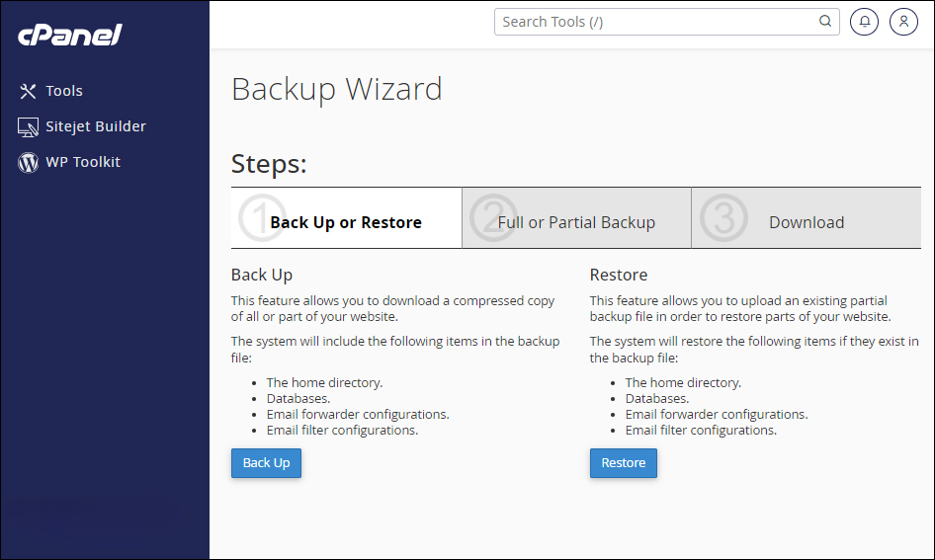Click 'Email forwarder configurations.' under Back Up

tap(358, 414)
